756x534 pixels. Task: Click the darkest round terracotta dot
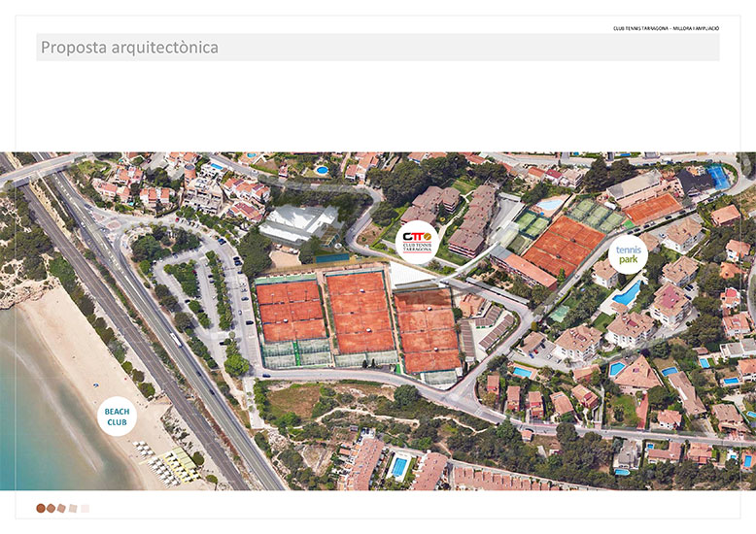[x=41, y=508]
